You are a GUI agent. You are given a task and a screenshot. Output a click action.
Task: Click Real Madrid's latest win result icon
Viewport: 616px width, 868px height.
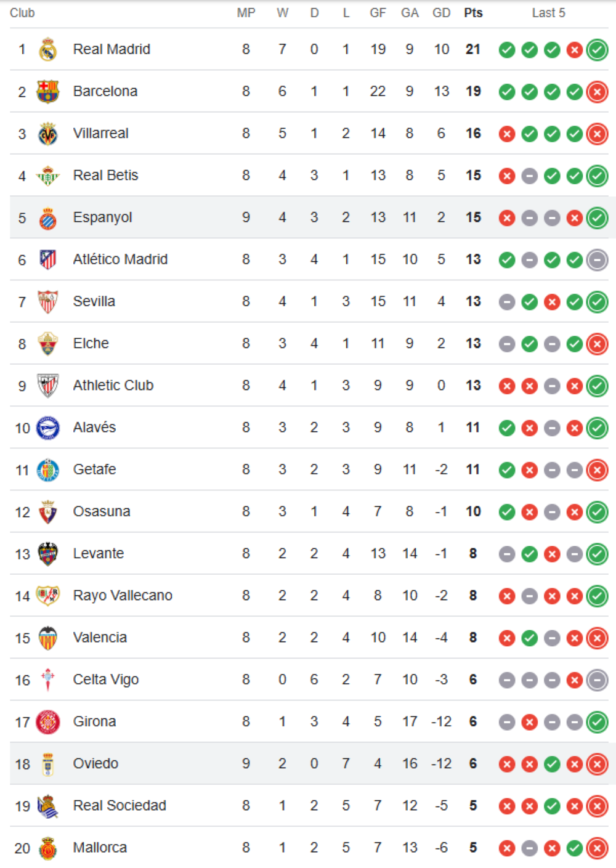tap(597, 50)
